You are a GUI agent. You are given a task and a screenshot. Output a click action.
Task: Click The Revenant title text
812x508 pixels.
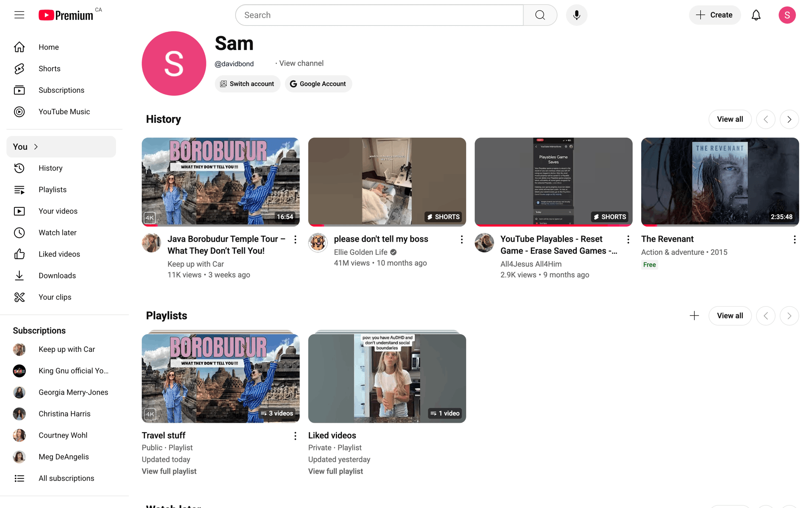[x=667, y=239]
